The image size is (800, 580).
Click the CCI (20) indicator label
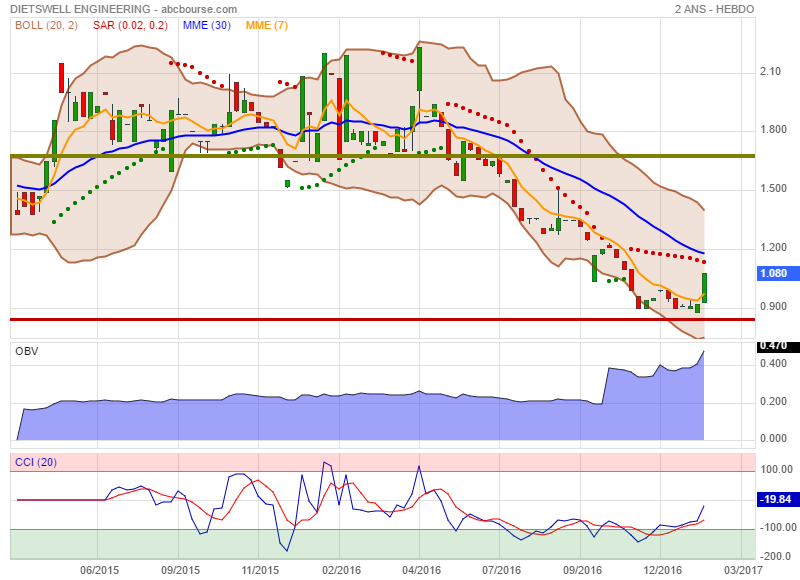coord(36,462)
